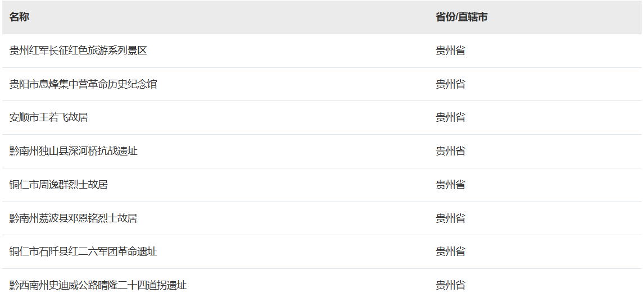
Task: Click 贵州省 beside 贵州红军长征红色旅游系列景区
Action: tap(451, 51)
